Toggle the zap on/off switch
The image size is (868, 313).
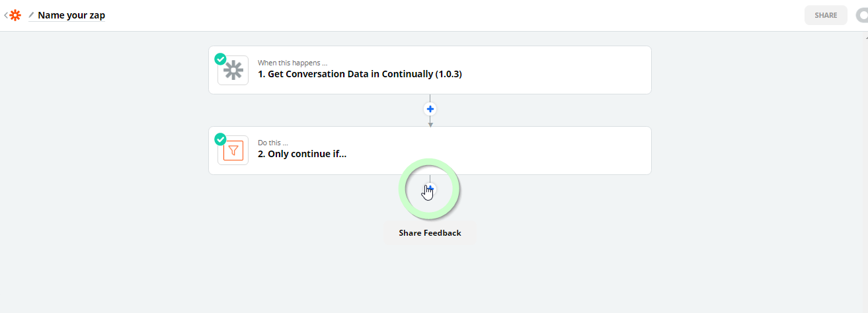(x=861, y=15)
